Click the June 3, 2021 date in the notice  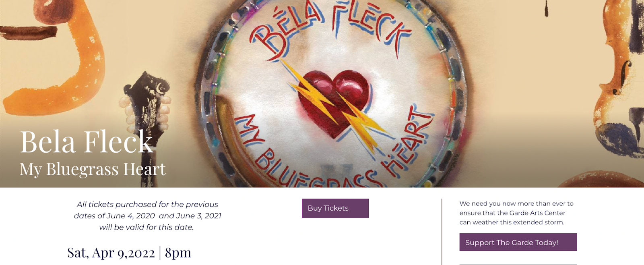[x=201, y=216]
